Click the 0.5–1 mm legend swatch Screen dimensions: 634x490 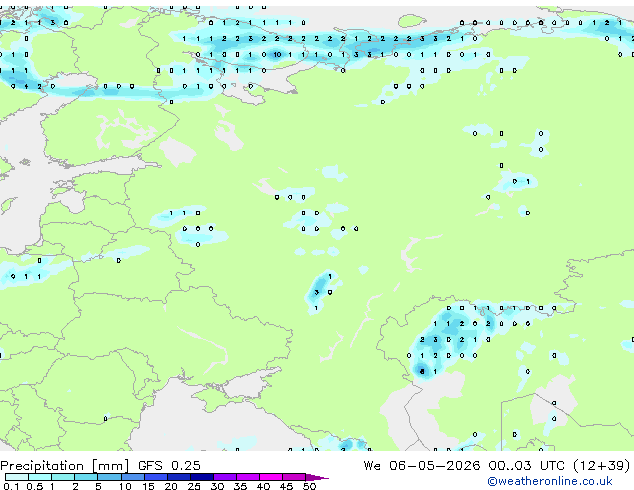click(x=40, y=477)
